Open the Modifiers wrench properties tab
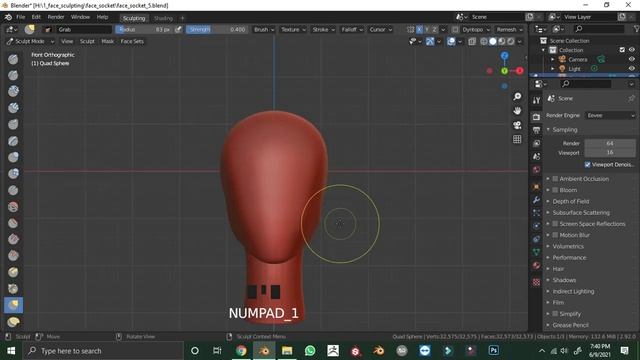The image size is (640, 360). click(536, 200)
